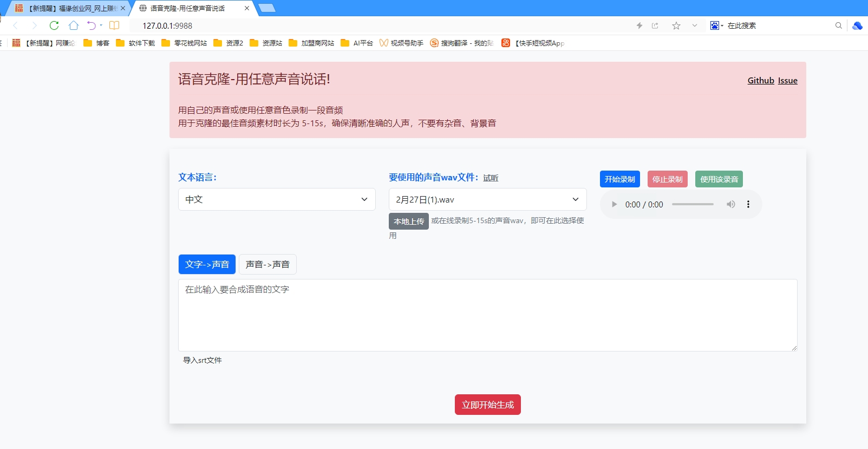Open the 文本语言 dropdown showing 中文

point(277,199)
